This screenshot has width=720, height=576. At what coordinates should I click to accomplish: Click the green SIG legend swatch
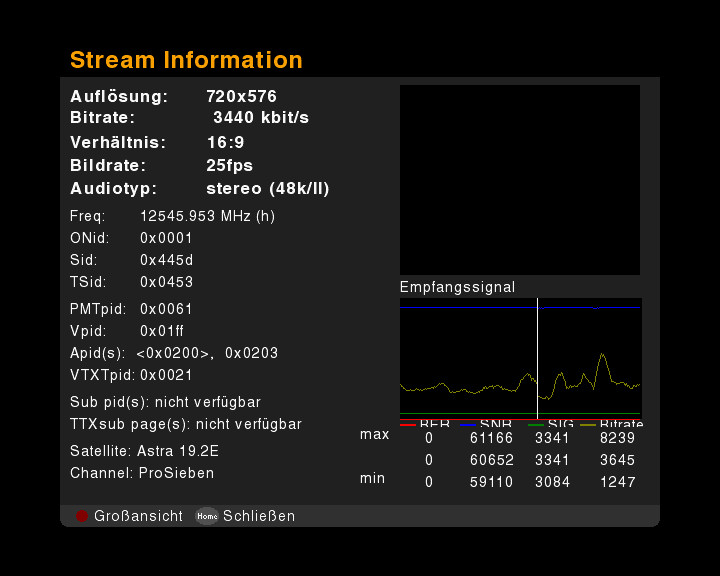536,425
